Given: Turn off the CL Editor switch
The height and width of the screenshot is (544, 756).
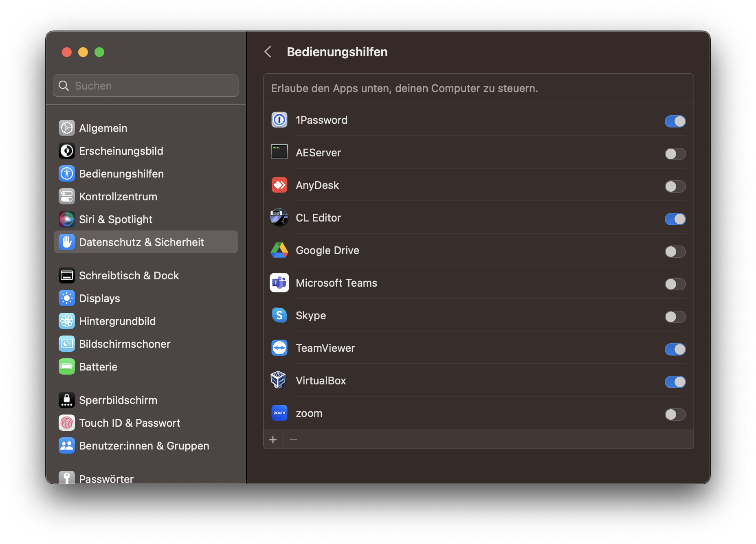Looking at the screenshot, I should coord(675,219).
